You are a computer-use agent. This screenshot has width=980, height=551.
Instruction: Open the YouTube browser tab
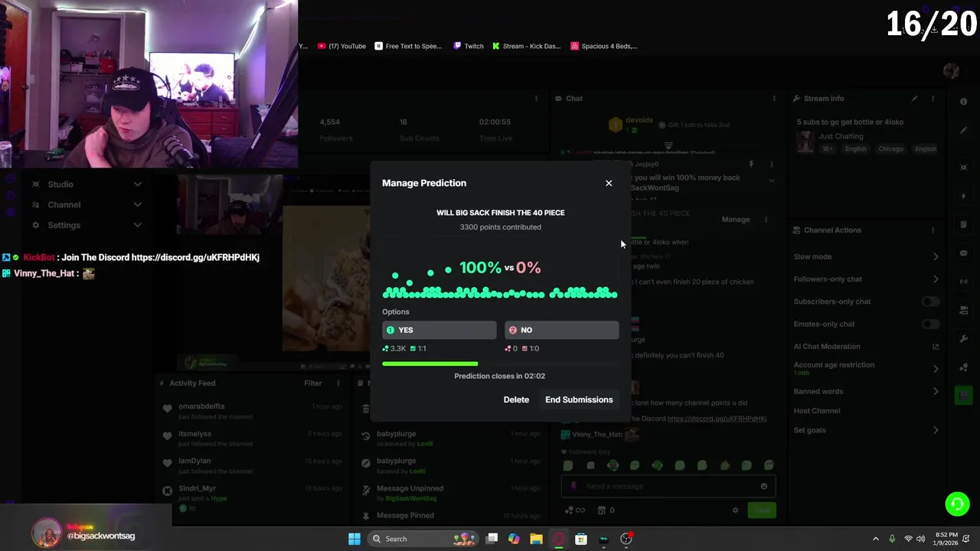(341, 46)
